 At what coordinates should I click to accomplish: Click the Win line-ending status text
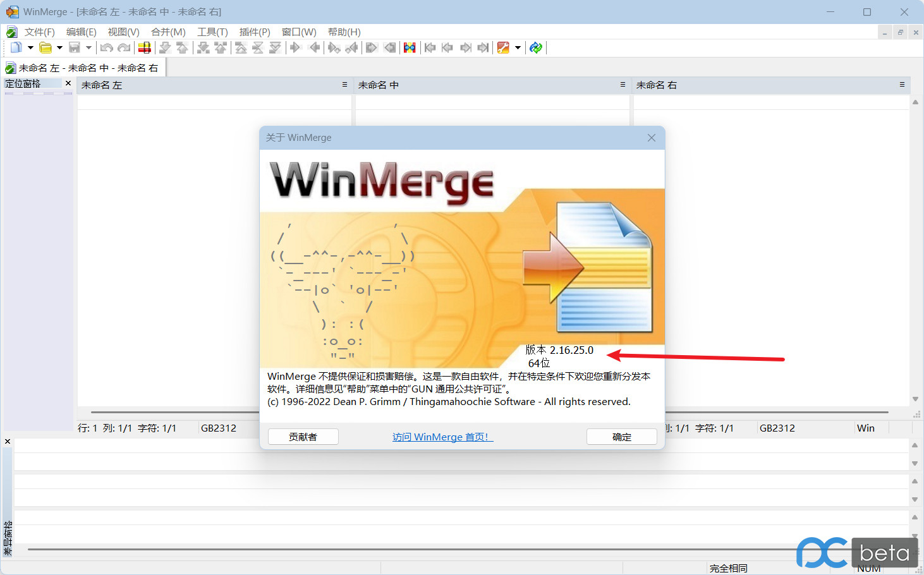coord(866,428)
